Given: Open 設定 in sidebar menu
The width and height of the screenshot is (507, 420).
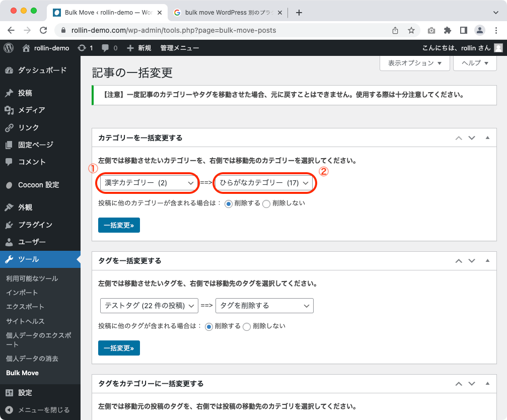Looking at the screenshot, I should pos(40,393).
